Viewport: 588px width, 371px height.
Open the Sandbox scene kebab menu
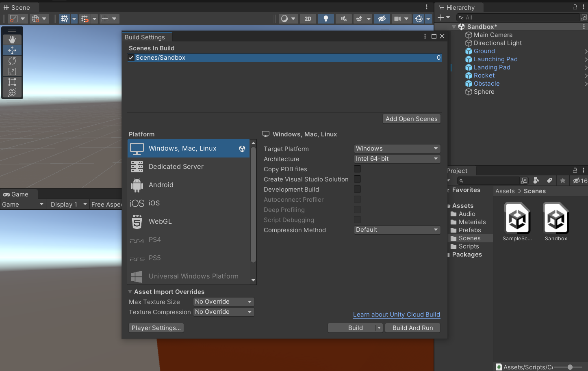click(584, 27)
